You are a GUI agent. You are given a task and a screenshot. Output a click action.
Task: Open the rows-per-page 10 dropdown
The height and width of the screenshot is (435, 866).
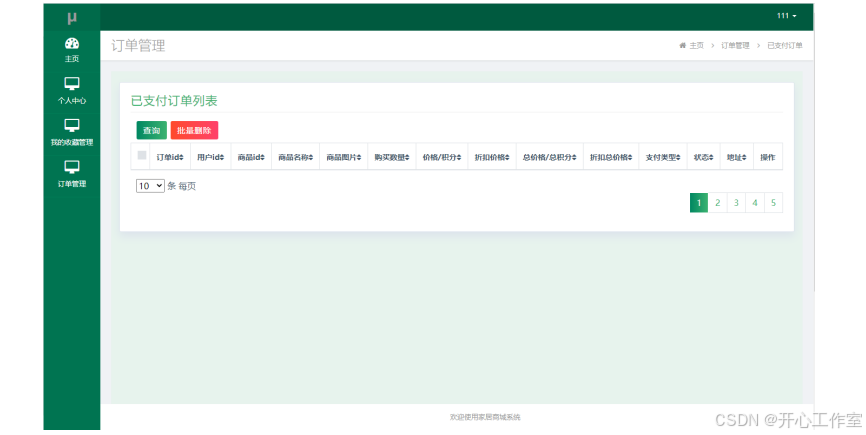point(150,186)
